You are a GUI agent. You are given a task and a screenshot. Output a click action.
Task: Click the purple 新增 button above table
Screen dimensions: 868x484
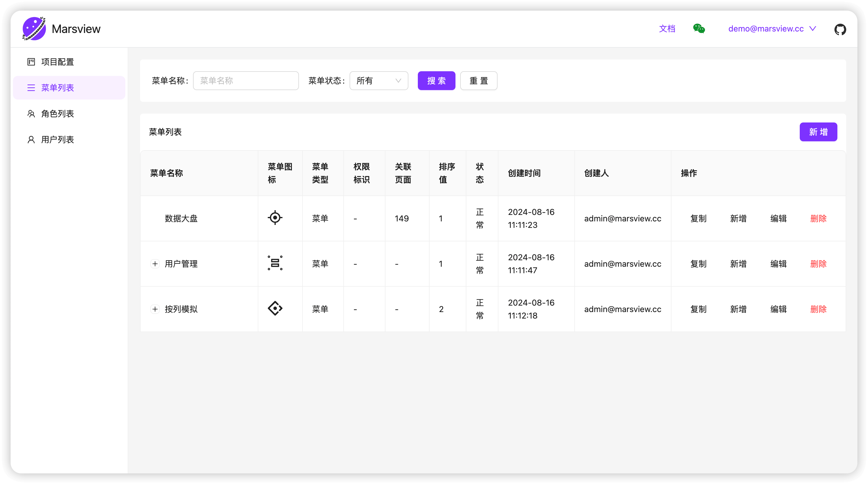[x=818, y=132]
